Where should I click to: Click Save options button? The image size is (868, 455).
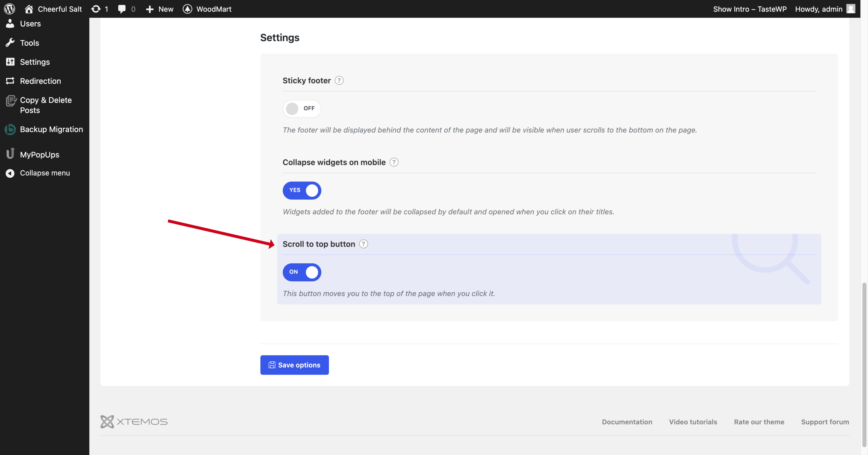coord(295,365)
